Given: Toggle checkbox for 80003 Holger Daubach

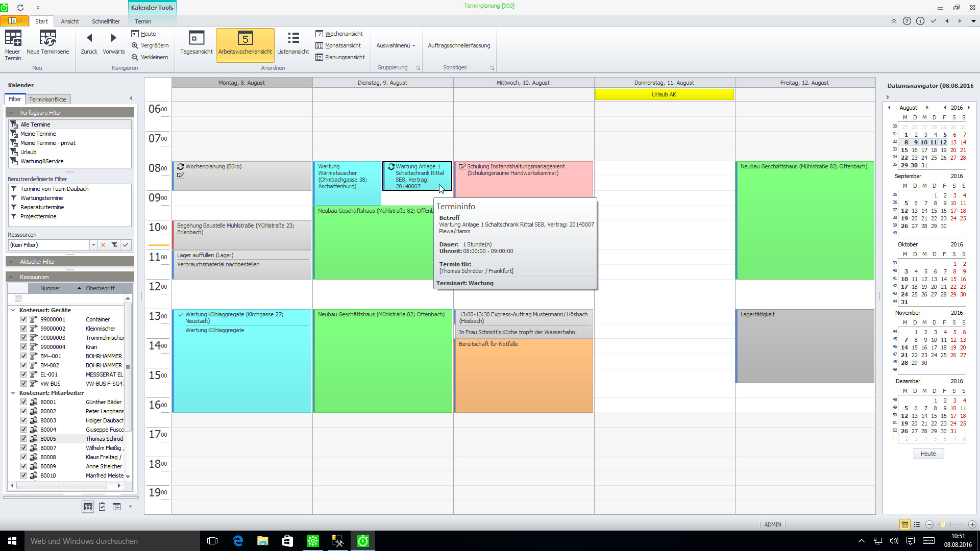Looking at the screenshot, I should [23, 420].
